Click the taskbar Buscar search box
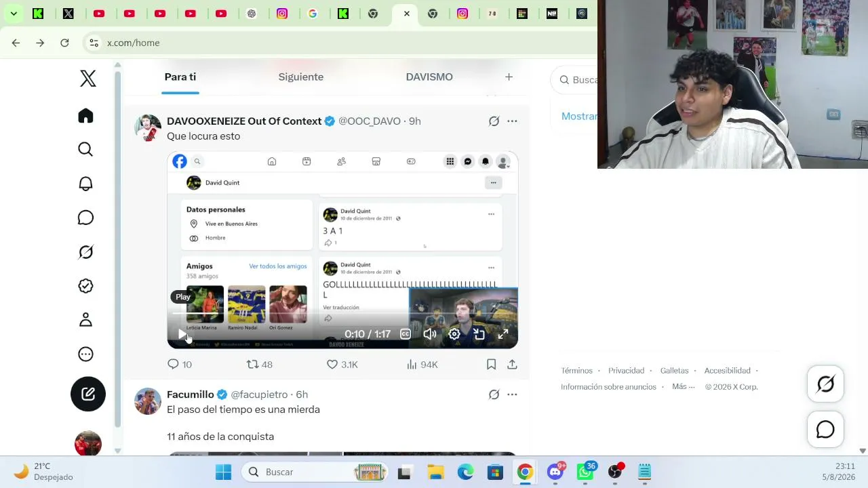This screenshot has height=488, width=868. (316, 472)
